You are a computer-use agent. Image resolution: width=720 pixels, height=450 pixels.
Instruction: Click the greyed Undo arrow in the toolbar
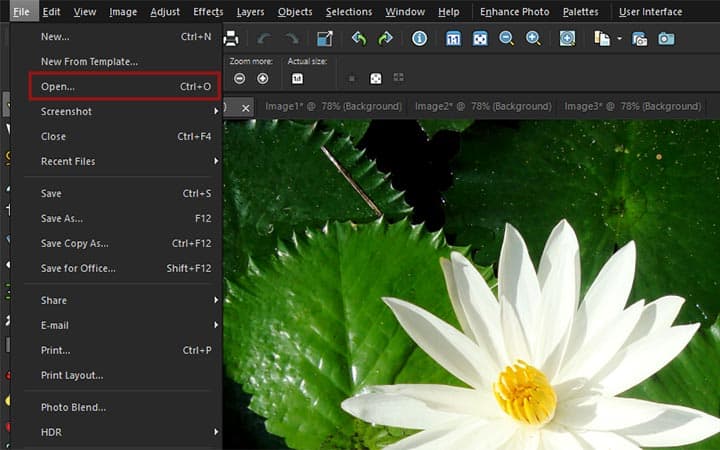click(264, 39)
